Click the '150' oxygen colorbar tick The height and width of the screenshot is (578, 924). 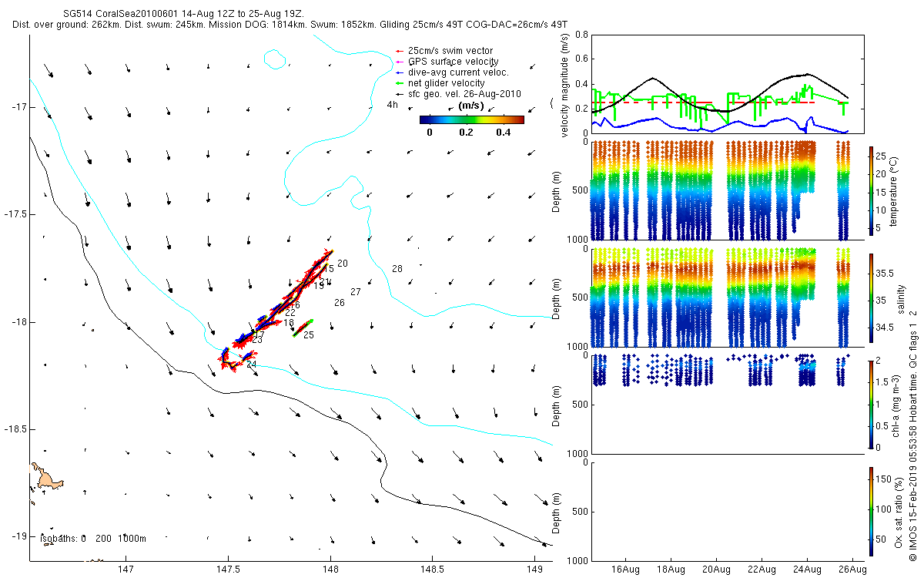(x=883, y=479)
